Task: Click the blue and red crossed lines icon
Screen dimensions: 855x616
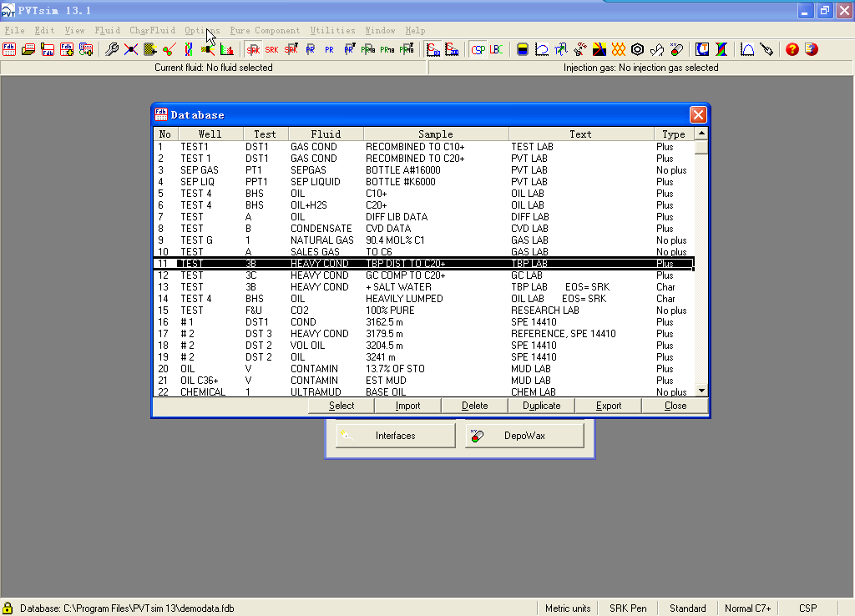Action: tap(131, 49)
